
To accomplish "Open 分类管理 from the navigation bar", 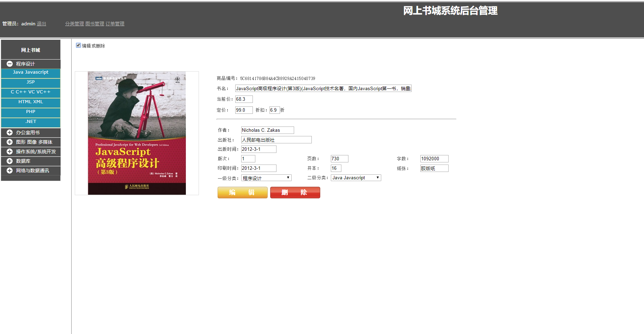I will click(74, 24).
